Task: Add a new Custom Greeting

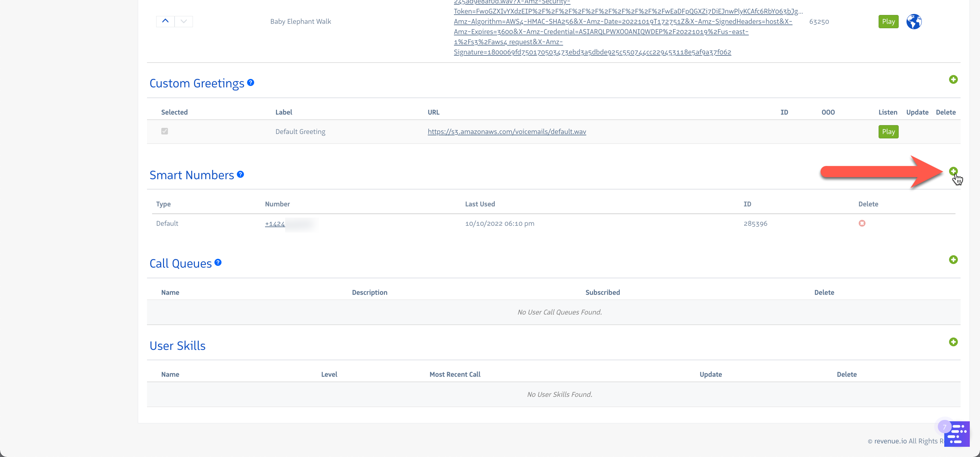Action: [953, 80]
